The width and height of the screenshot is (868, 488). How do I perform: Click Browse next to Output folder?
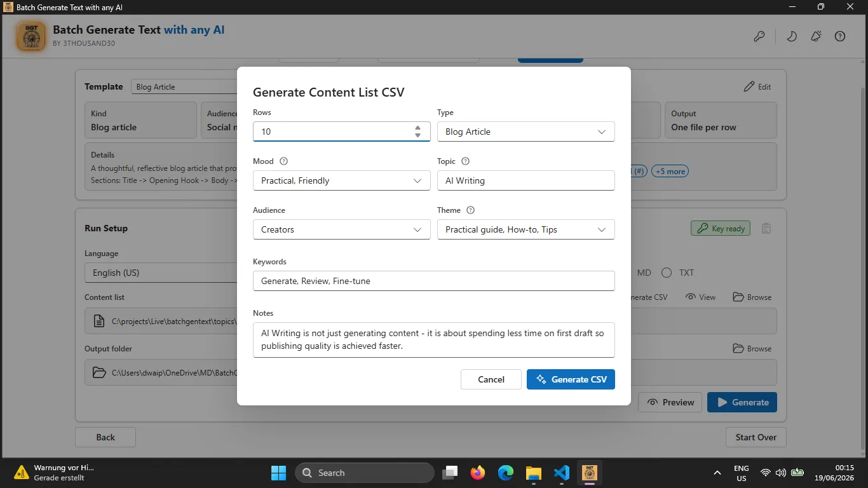[x=752, y=348]
